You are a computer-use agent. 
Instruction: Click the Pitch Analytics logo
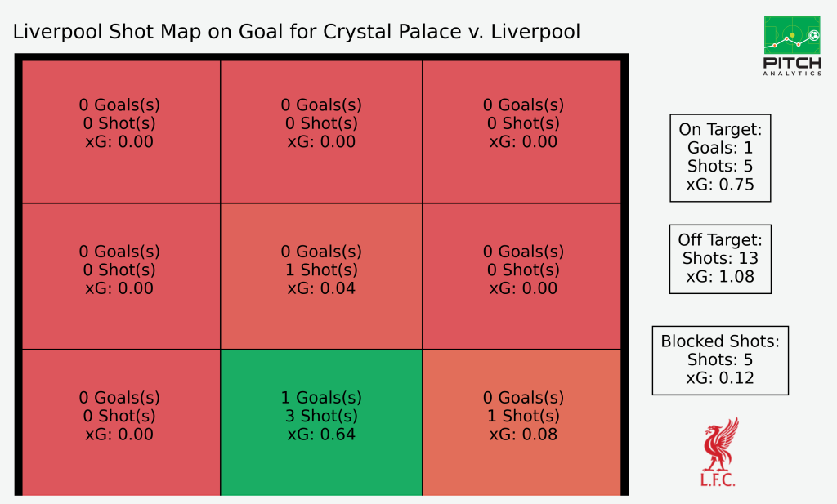tap(792, 46)
